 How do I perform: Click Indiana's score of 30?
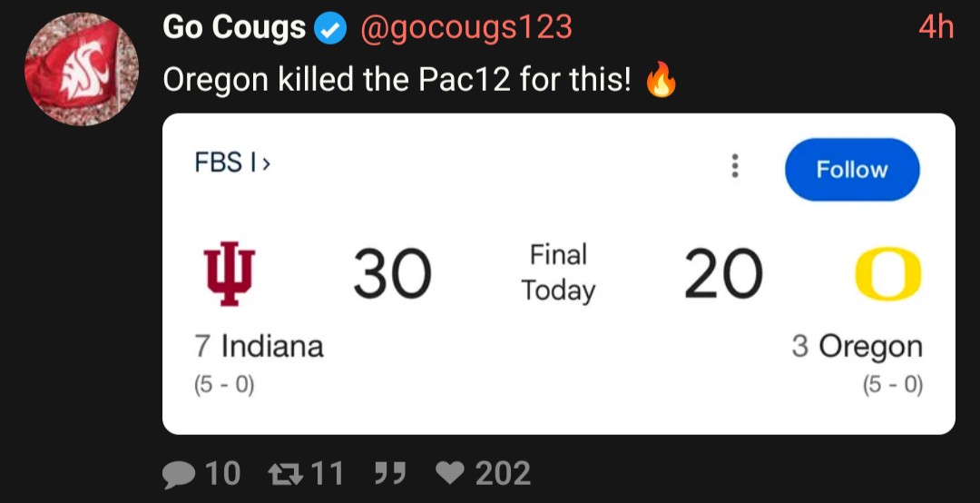click(392, 274)
